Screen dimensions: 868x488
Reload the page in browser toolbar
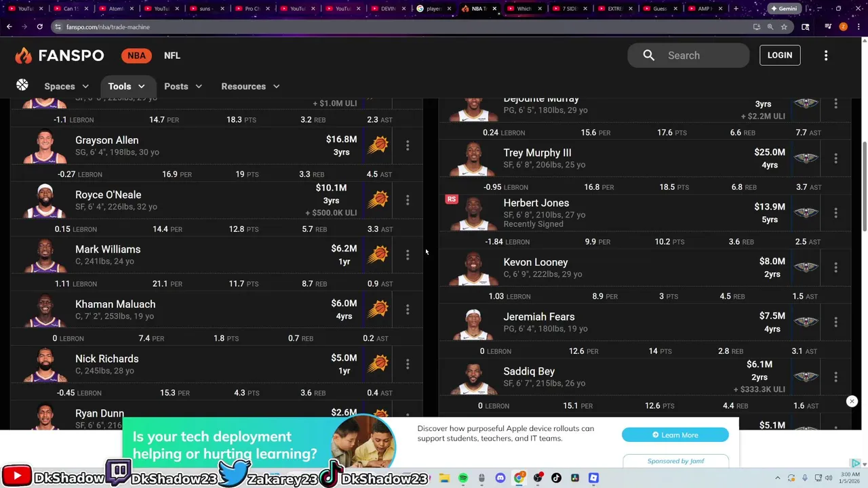click(x=39, y=26)
